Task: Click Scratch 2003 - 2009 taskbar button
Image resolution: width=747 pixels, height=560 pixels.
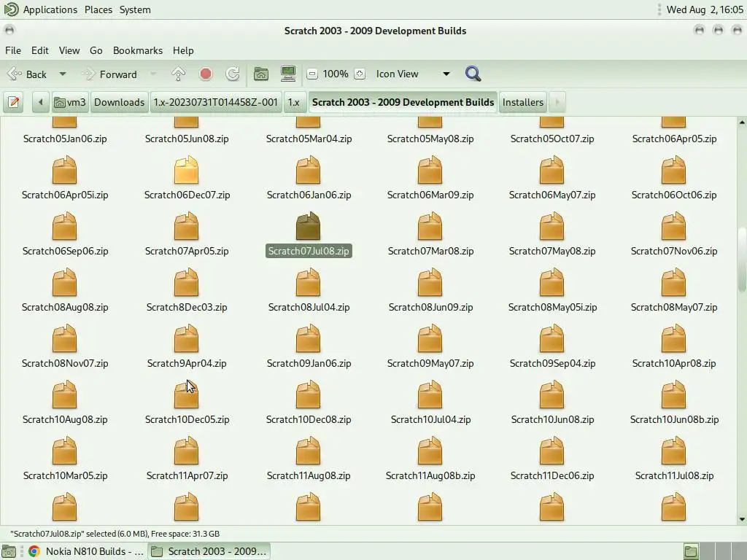Action: pos(209,551)
